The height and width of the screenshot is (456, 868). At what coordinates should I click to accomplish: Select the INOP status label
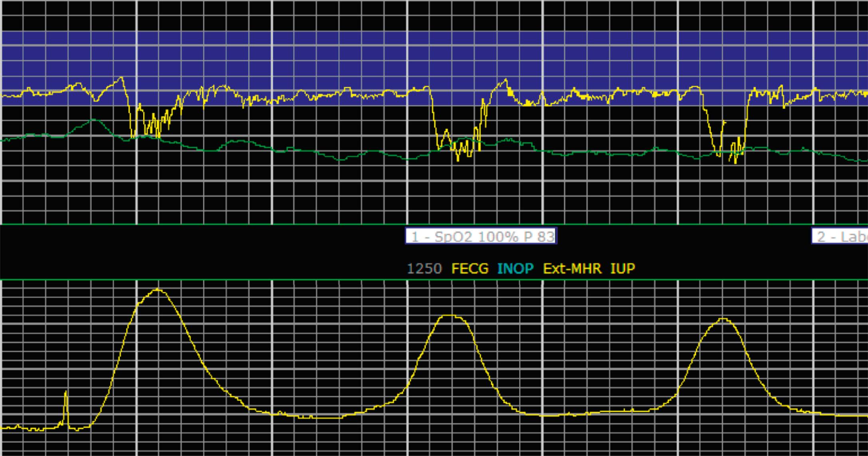(516, 269)
